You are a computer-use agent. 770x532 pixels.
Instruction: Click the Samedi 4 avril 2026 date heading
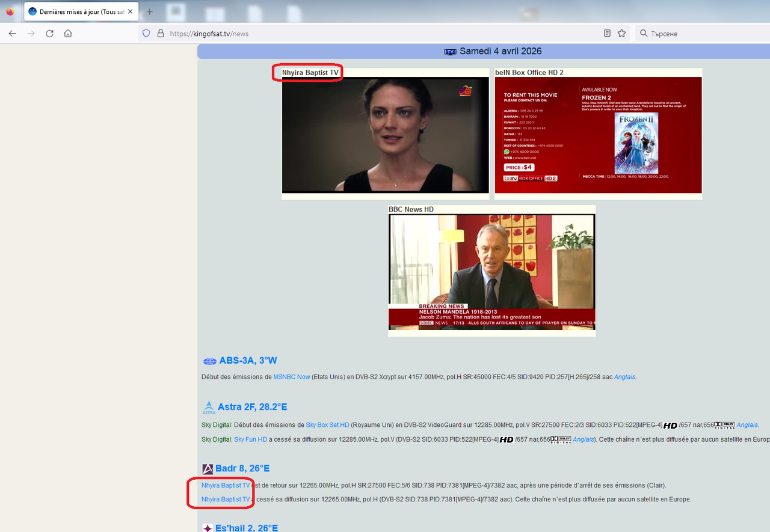(x=500, y=52)
